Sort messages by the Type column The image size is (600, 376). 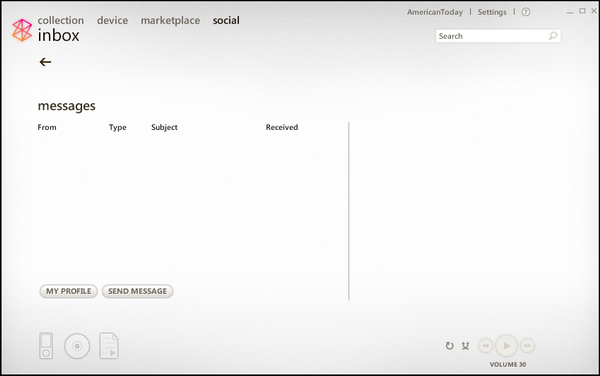[x=117, y=127]
